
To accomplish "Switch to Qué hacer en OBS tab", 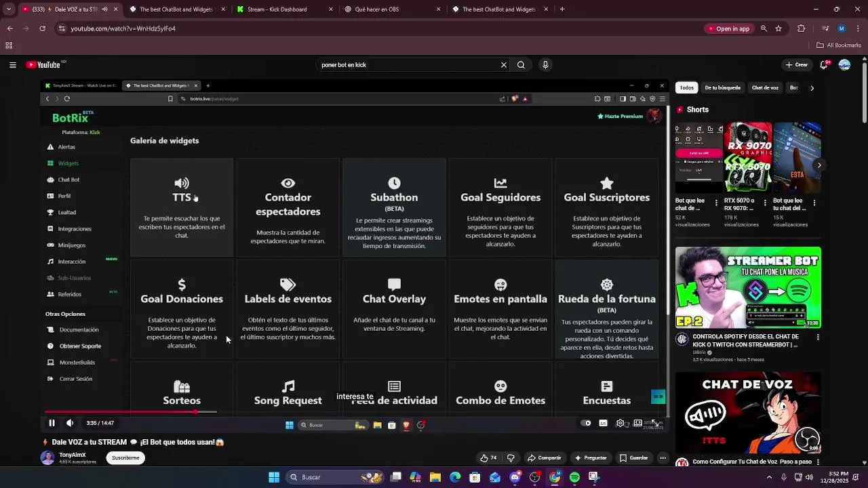I will click(392, 9).
